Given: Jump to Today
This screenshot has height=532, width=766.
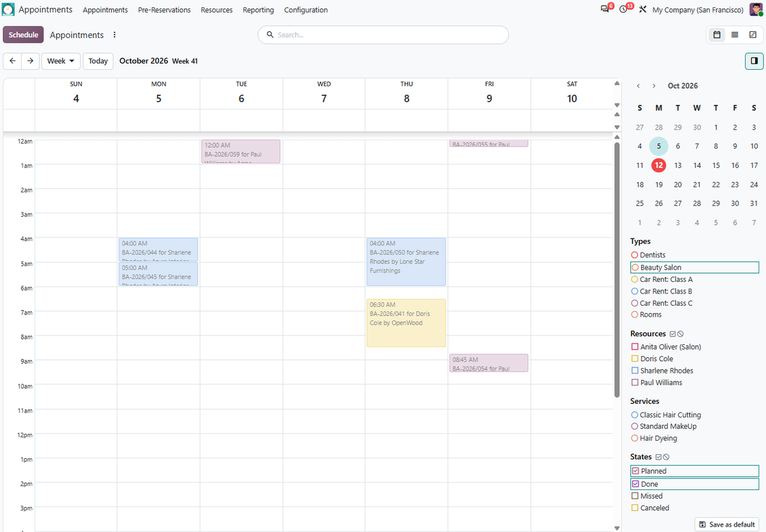Looking at the screenshot, I should point(98,61).
